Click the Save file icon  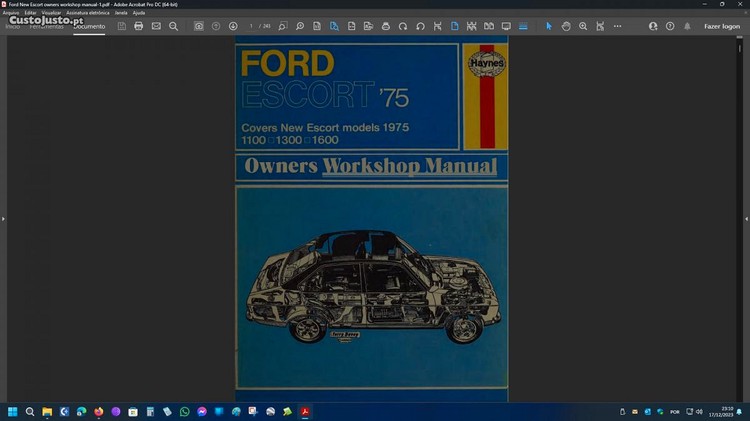pyautogui.click(x=121, y=26)
